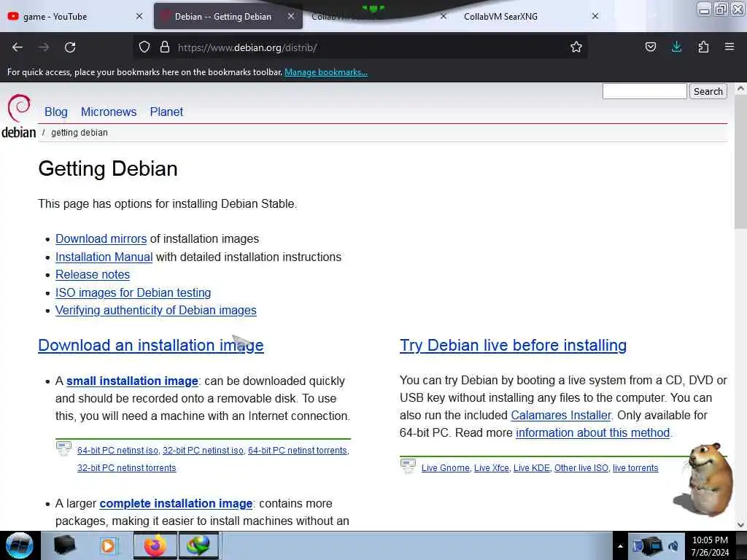This screenshot has width=747, height=560.
Task: Download the 32-bit PC netinst iso
Action: tap(203, 451)
